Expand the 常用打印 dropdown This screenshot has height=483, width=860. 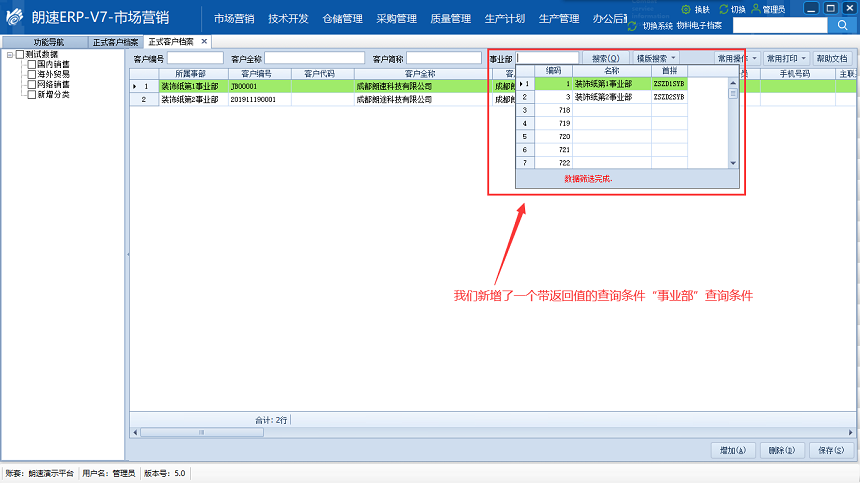click(785, 59)
